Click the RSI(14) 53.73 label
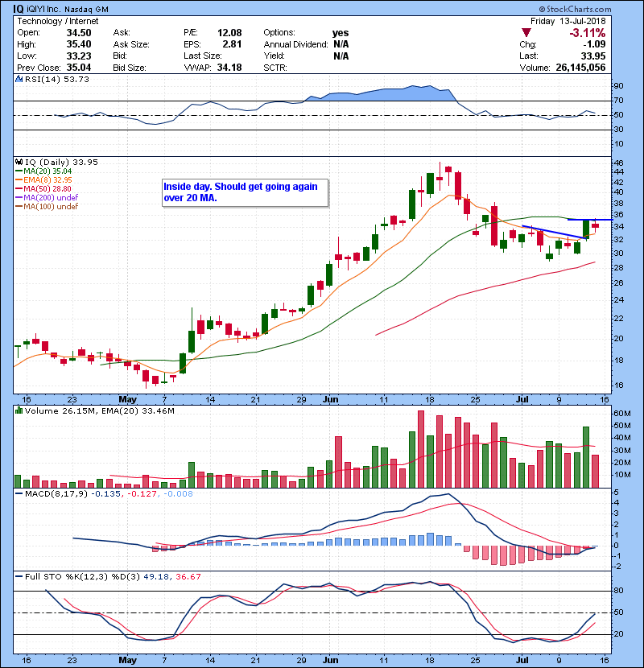The image size is (644, 668). click(x=57, y=79)
